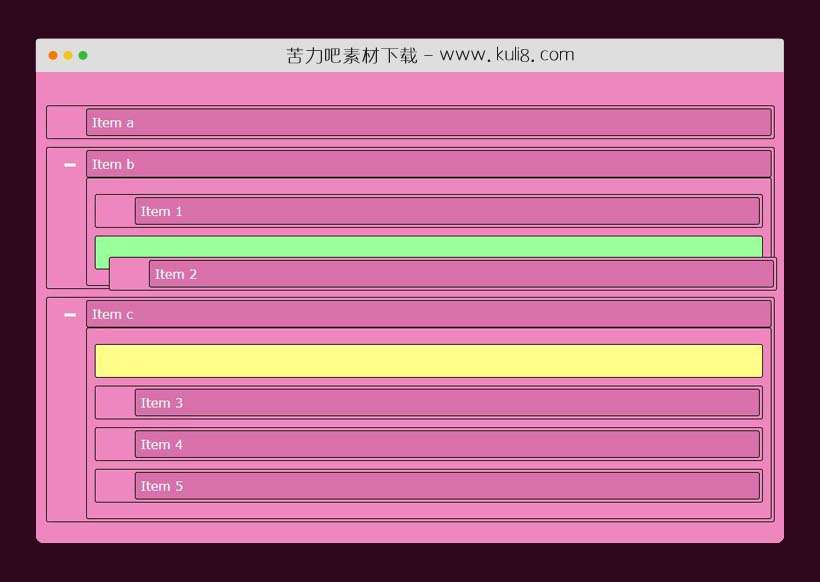820x582 pixels.
Task: Click the green window dot in title bar
Action: point(83,55)
